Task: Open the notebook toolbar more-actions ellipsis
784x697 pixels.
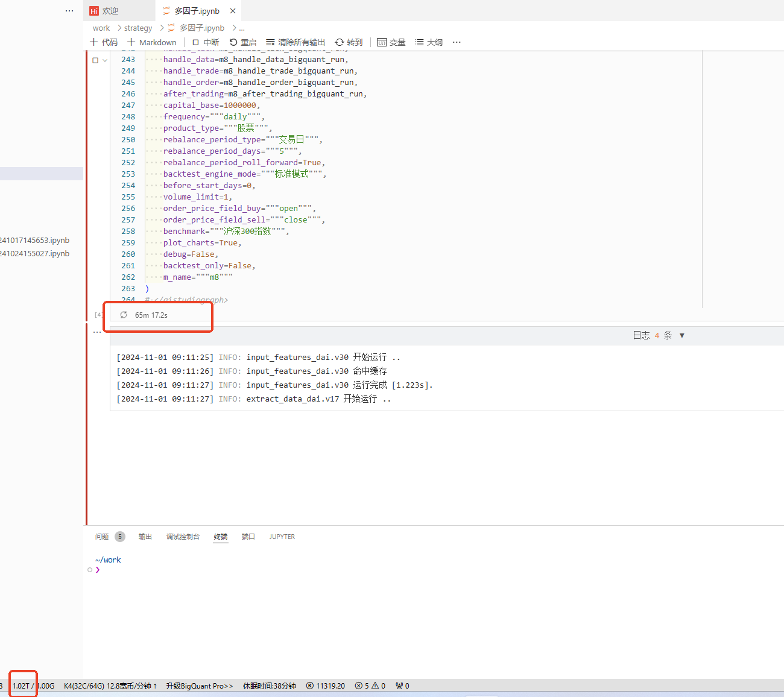Action: tap(457, 42)
